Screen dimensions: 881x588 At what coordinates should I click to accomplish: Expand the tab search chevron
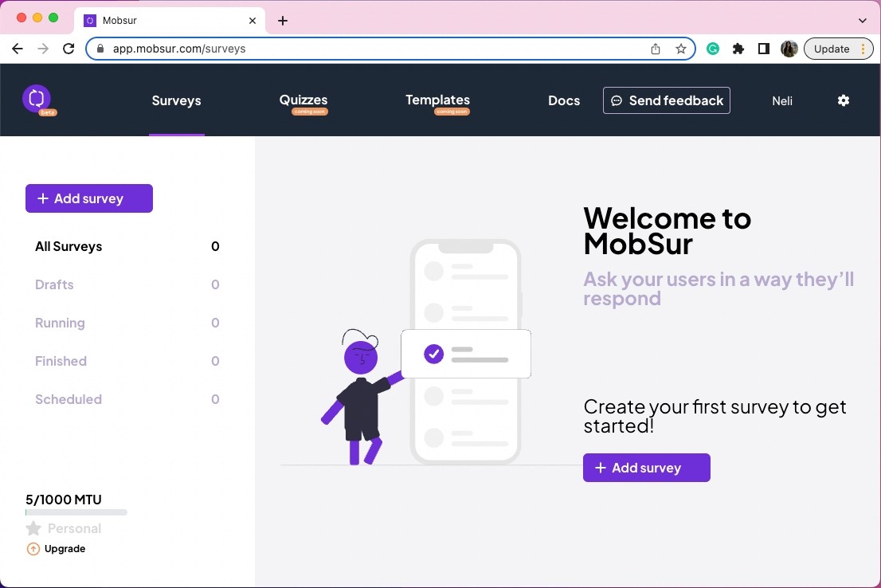pyautogui.click(x=863, y=20)
